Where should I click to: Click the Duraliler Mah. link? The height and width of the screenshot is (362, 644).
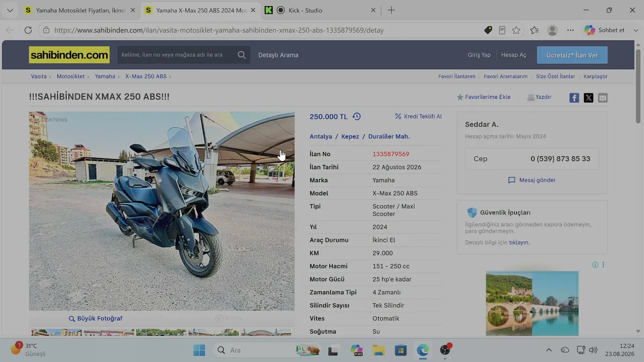pyautogui.click(x=389, y=136)
